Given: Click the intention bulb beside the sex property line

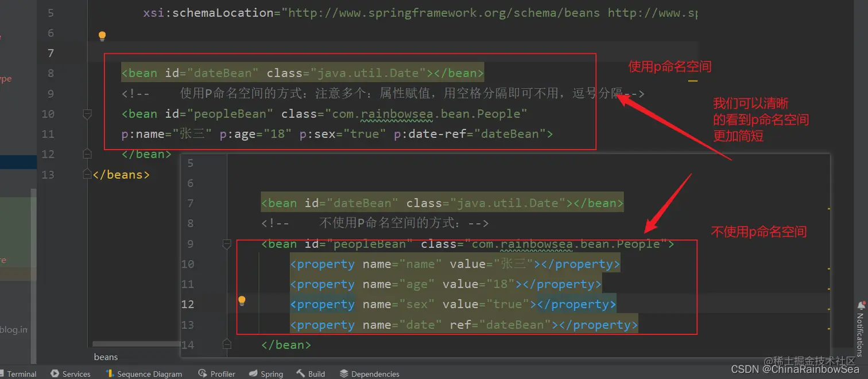Looking at the screenshot, I should pos(242,300).
